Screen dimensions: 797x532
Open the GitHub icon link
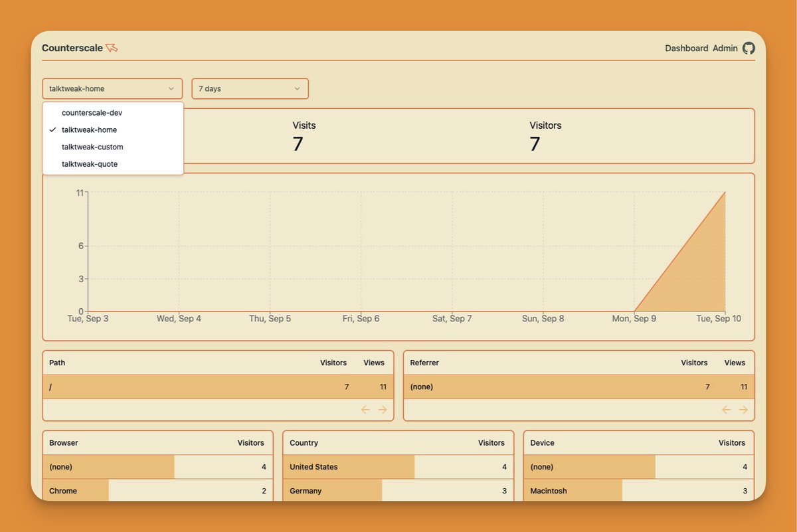[x=749, y=48]
